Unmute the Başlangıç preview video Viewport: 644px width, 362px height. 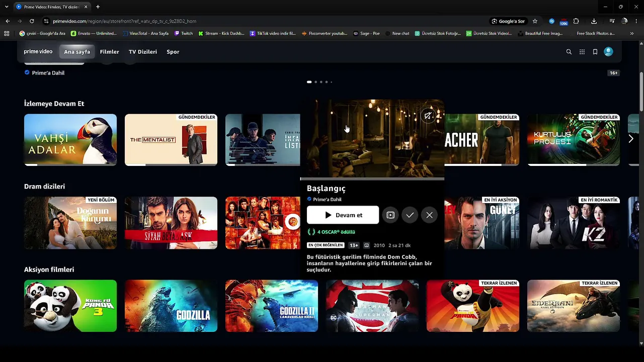click(428, 116)
